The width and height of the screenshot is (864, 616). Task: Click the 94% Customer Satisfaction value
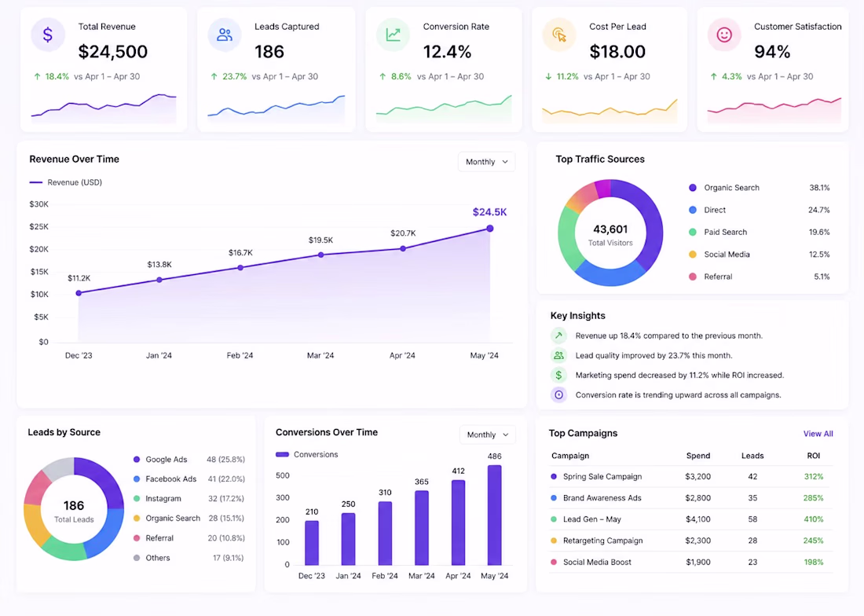click(x=772, y=52)
